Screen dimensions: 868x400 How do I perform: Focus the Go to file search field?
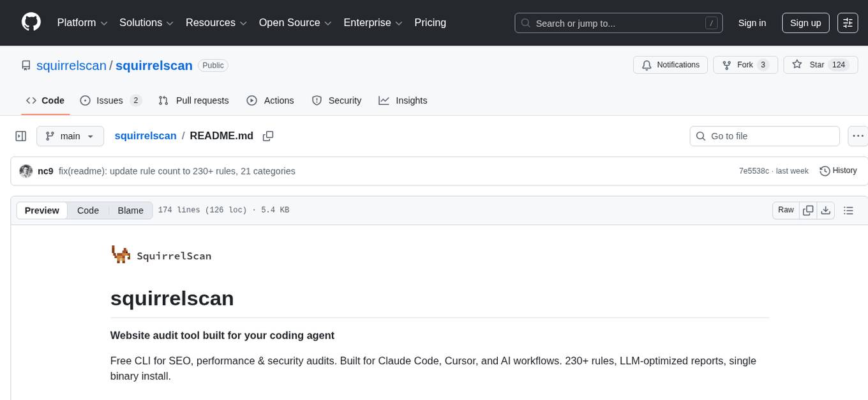(765, 136)
